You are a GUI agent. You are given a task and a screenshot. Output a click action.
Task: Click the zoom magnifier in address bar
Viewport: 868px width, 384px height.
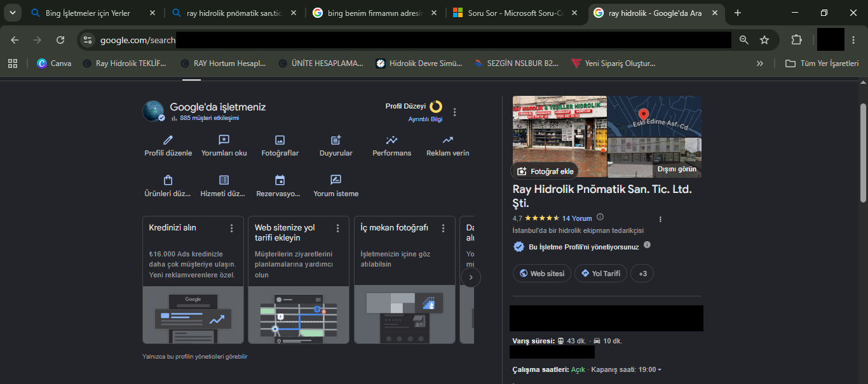(744, 40)
